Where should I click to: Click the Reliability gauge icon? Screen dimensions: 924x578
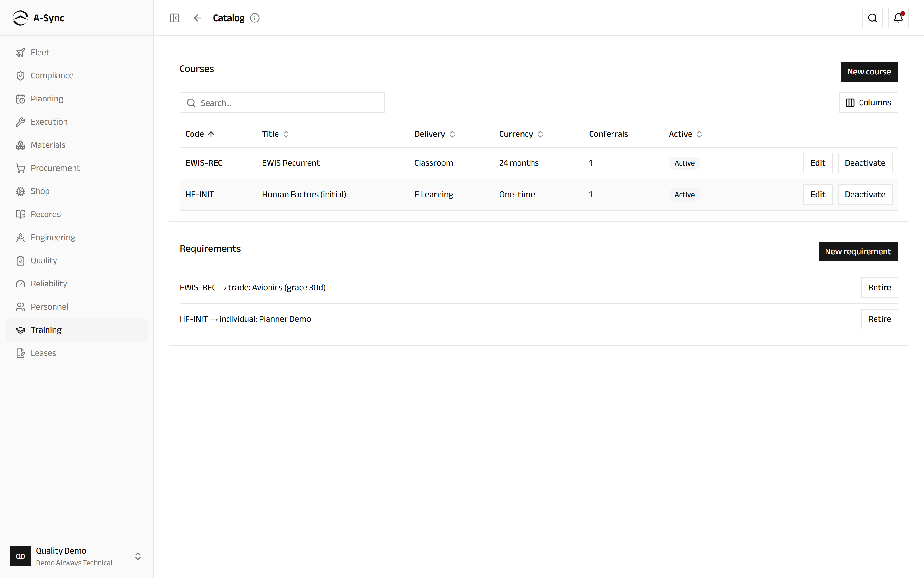pyautogui.click(x=21, y=284)
